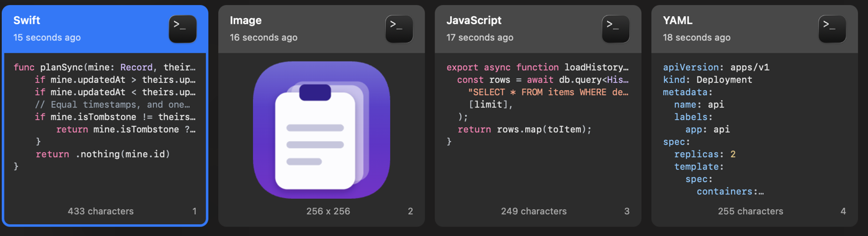Viewport: 868px width, 236px height.
Task: Click item number 1 on the Swift card
Action: tap(194, 211)
